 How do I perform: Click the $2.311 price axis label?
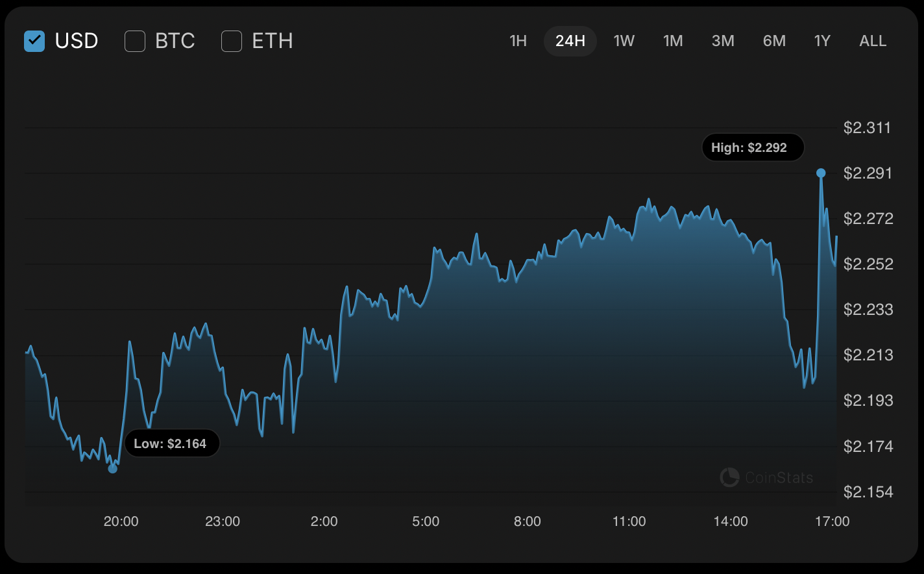(867, 128)
